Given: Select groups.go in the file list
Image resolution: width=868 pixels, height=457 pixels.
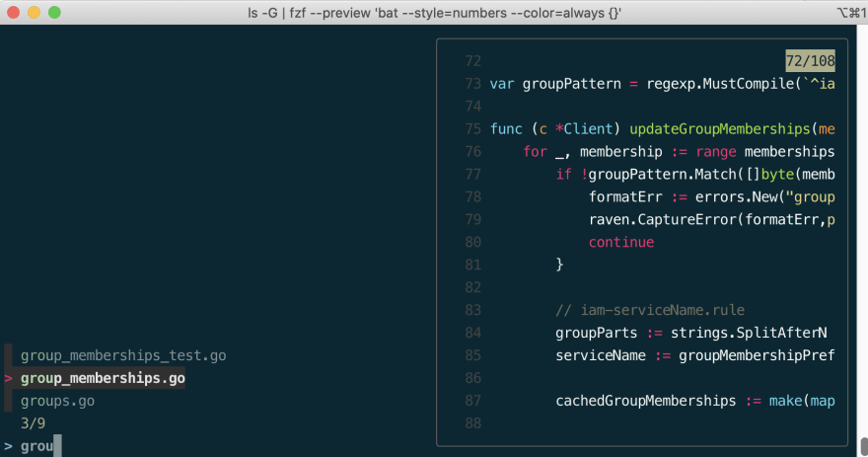Looking at the screenshot, I should point(57,401).
